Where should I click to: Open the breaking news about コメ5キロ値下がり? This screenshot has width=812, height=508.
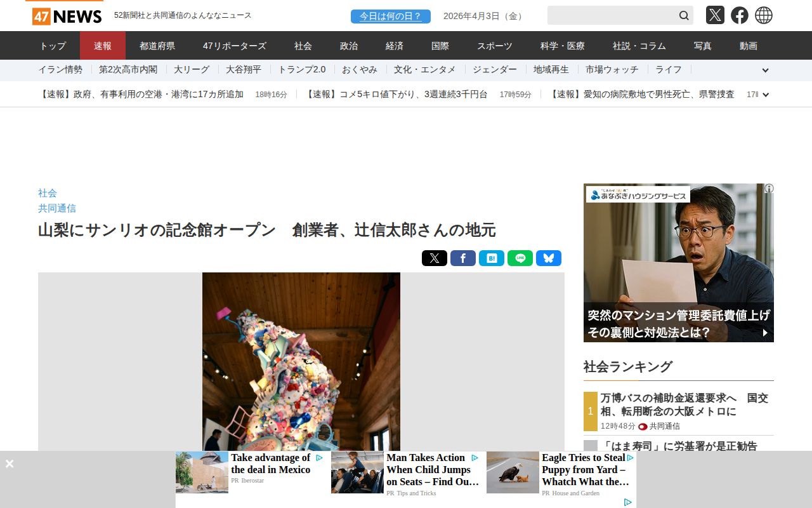coord(396,95)
